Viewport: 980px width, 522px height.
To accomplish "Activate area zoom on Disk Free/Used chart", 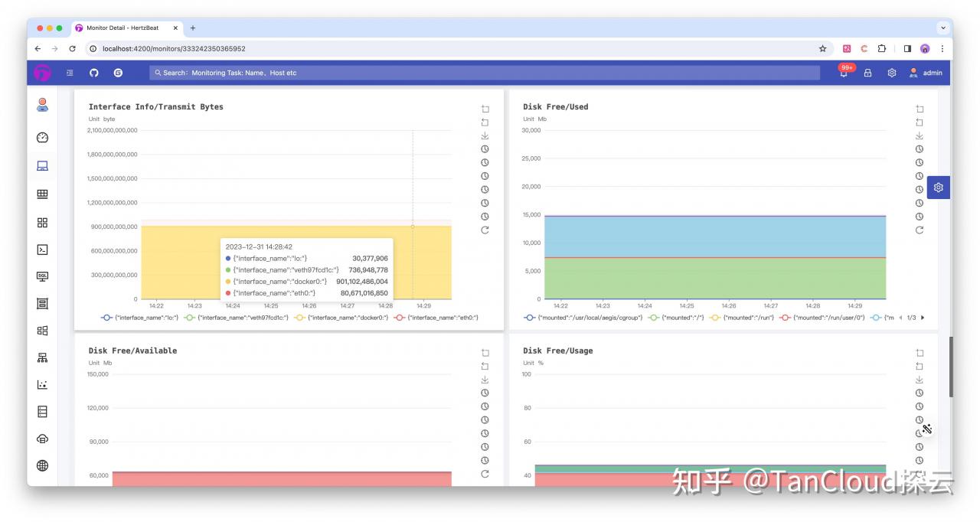I will pos(920,109).
